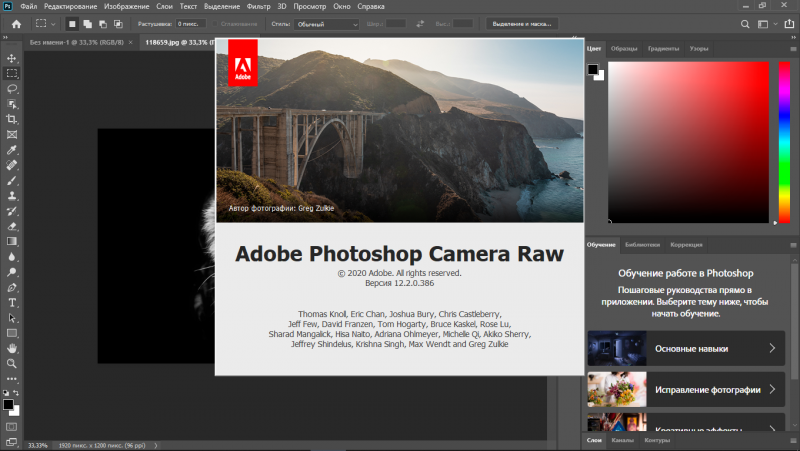Click the Растушевка input field

click(189, 23)
